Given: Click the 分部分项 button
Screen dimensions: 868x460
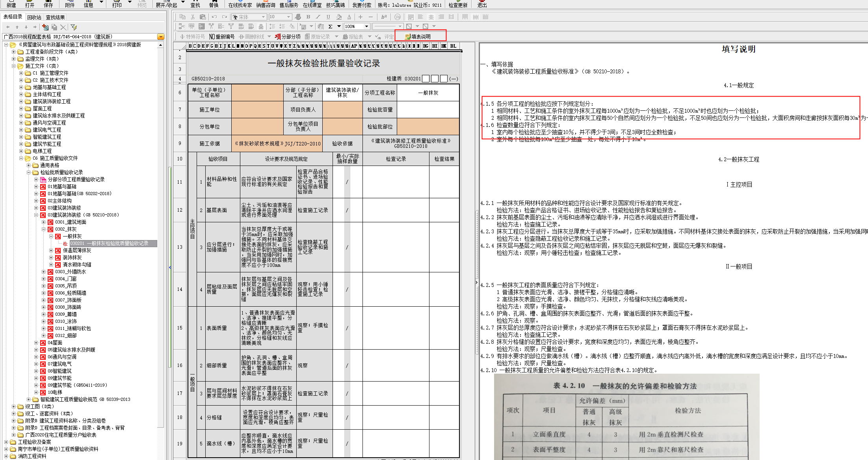Looking at the screenshot, I should pyautogui.click(x=288, y=37).
